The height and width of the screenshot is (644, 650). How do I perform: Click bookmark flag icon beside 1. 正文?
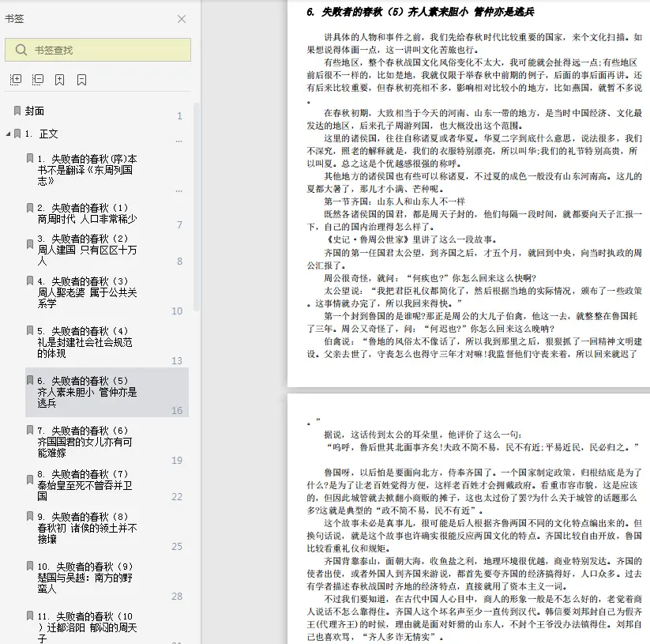(x=17, y=134)
